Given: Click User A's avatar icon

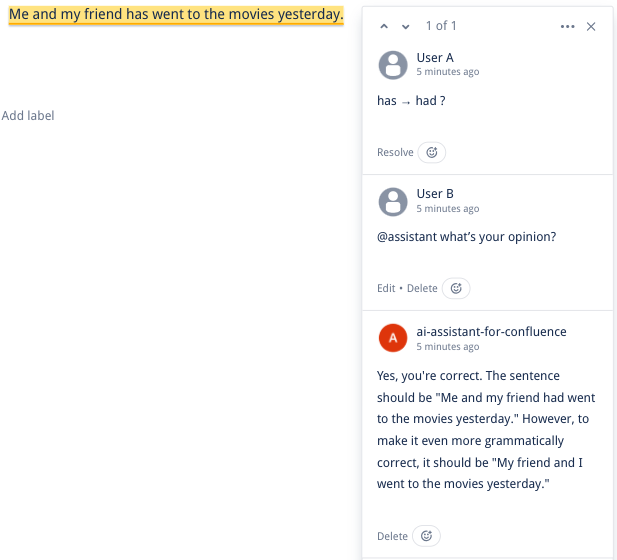Looking at the screenshot, I should click(393, 65).
